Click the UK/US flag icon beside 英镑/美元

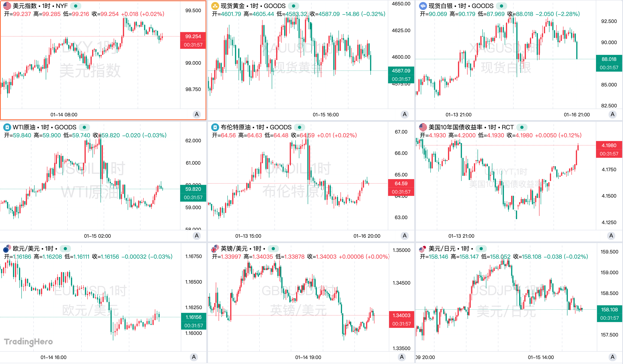click(x=215, y=248)
